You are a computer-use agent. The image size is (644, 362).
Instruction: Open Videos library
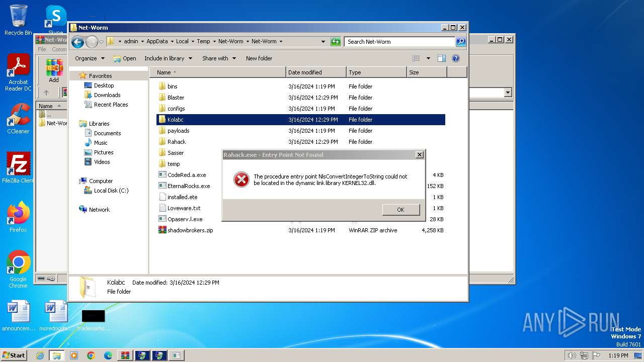coord(102,162)
